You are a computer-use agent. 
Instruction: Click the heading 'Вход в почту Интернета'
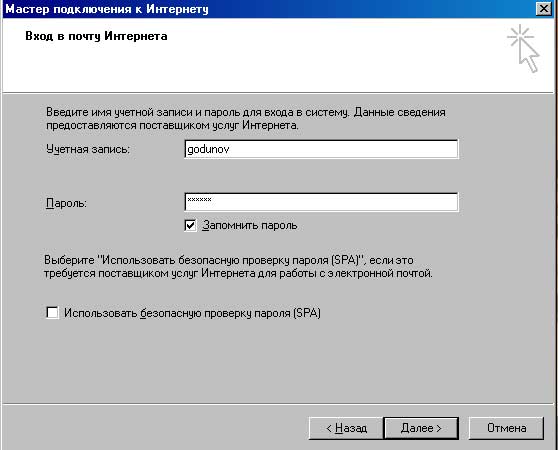(x=96, y=36)
